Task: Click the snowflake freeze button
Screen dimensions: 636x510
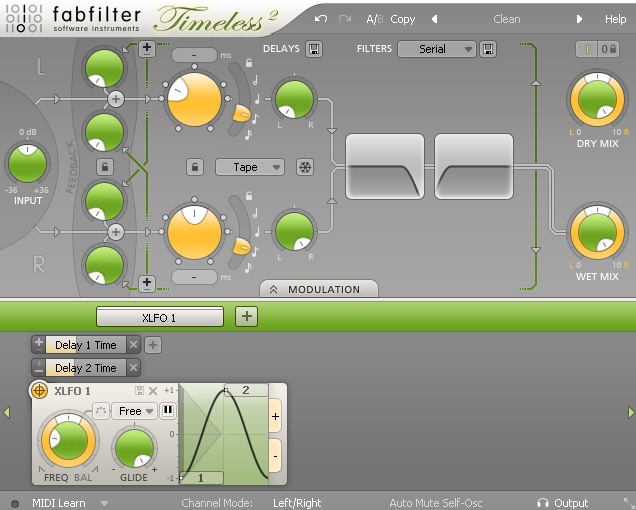Action: (305, 167)
